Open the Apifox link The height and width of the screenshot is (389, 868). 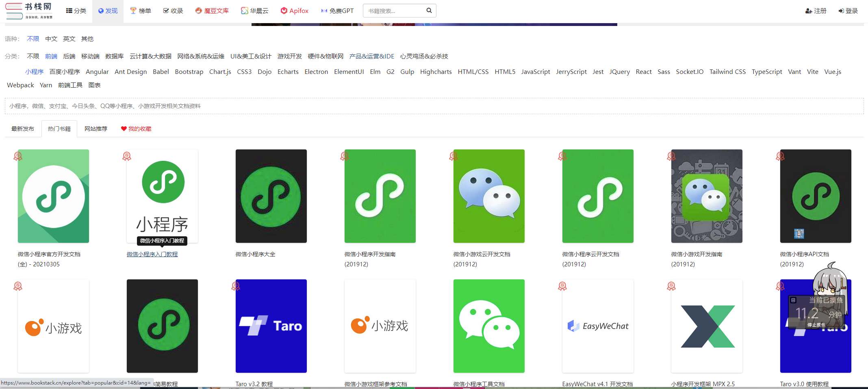point(295,11)
